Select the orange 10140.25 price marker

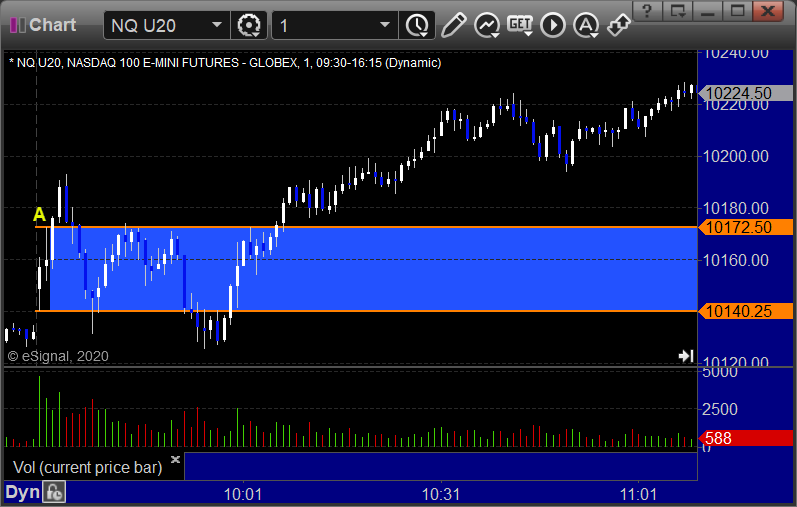pos(746,311)
